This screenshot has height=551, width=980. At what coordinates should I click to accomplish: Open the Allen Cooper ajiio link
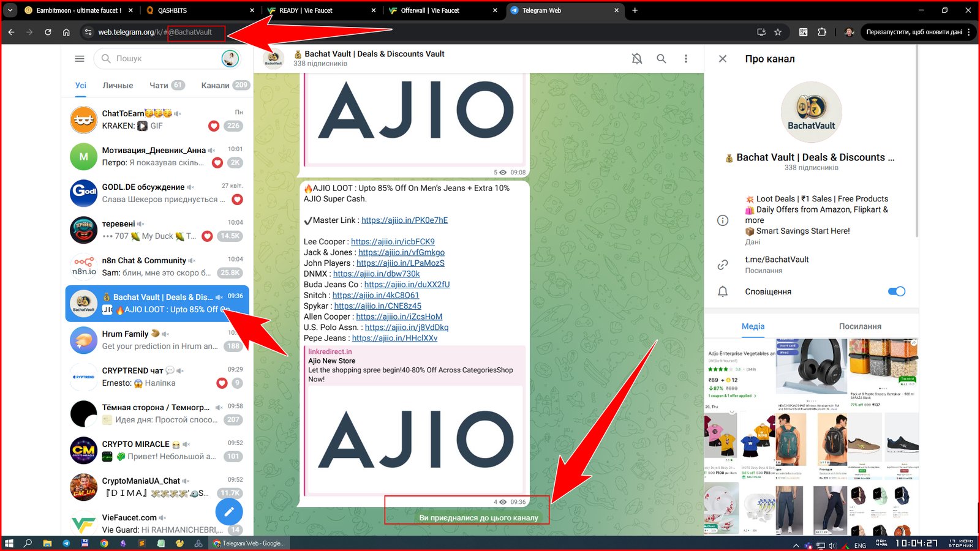399,317
